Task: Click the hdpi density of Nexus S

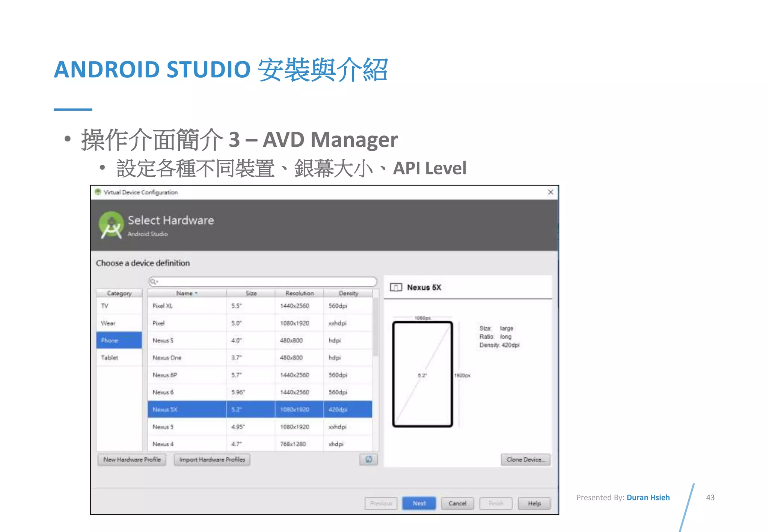Action: tap(335, 340)
